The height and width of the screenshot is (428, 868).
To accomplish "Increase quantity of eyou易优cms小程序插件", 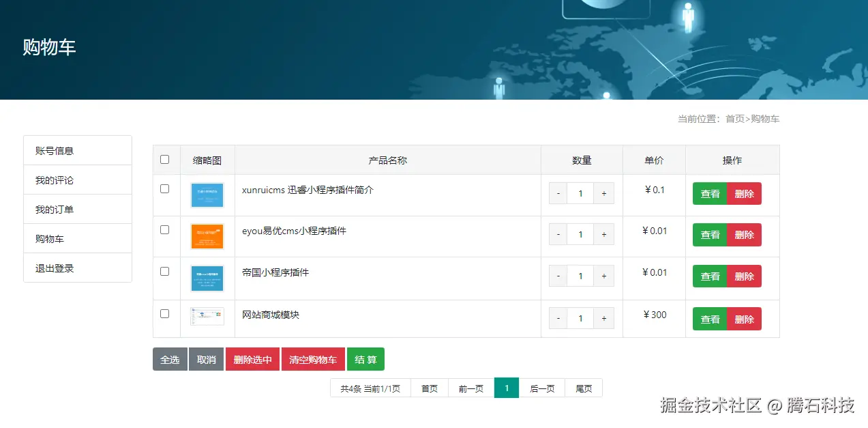I will pos(603,235).
